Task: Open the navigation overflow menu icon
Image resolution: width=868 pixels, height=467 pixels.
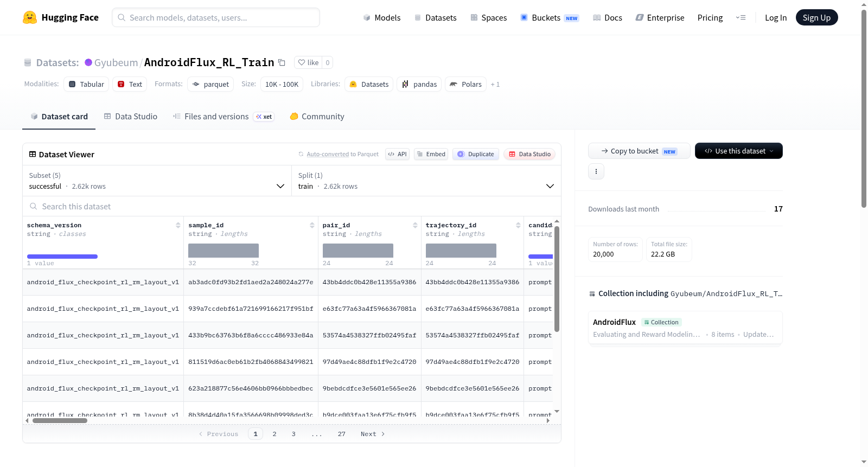Action: coord(741,17)
